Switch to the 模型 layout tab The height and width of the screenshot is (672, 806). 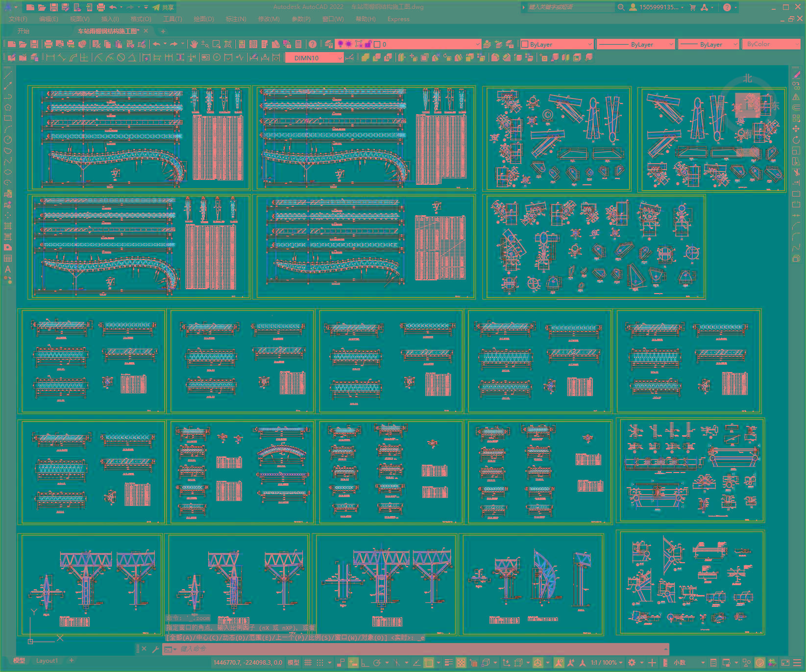pos(19,661)
